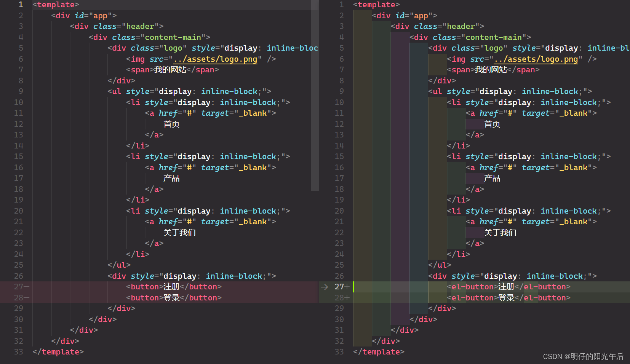Click the left pane vertical scrollbar thumb
Screen dimensions: 630x364
[315, 95]
